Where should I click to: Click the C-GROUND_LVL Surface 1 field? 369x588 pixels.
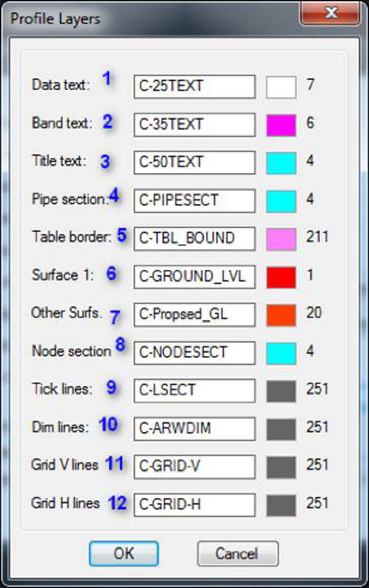click(x=194, y=277)
